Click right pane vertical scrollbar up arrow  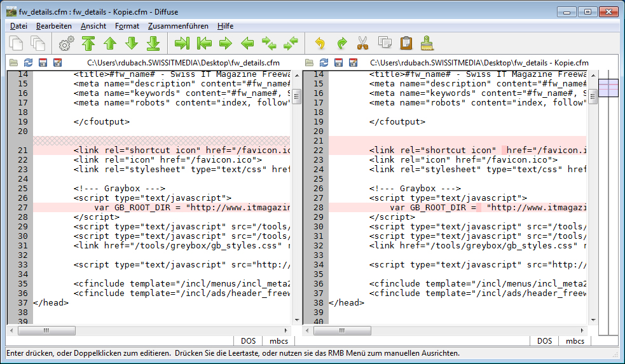pos(593,75)
